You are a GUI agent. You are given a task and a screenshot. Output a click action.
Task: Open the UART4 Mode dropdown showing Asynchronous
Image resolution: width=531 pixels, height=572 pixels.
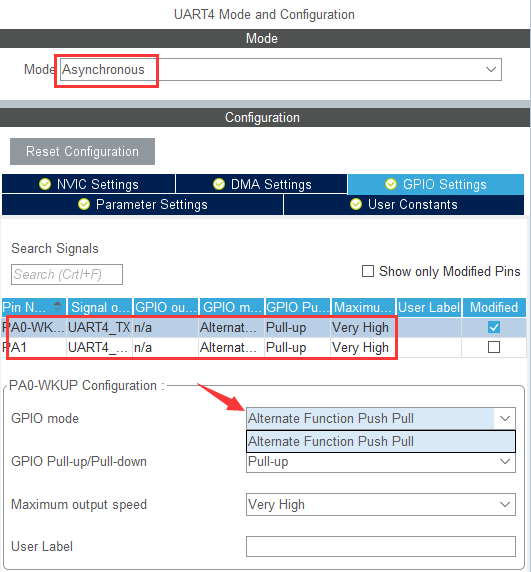[280, 69]
